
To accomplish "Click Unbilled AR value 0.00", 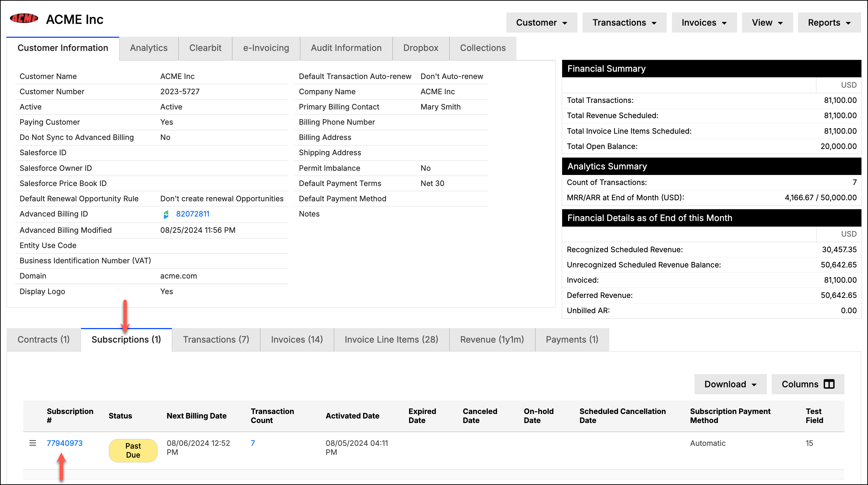I will 849,311.
